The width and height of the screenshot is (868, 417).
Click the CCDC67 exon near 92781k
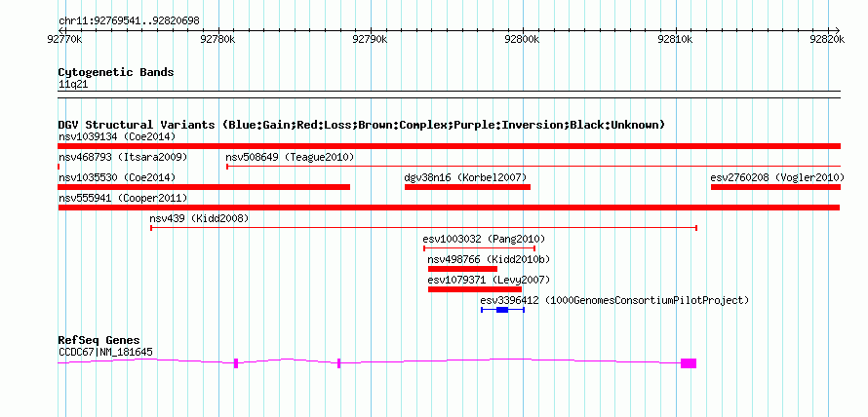tap(236, 363)
